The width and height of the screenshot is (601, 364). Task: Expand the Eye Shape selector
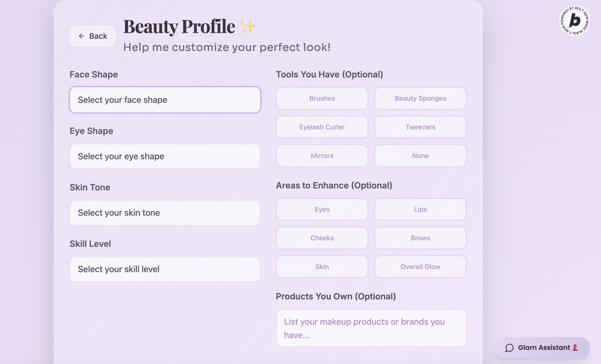tap(165, 156)
